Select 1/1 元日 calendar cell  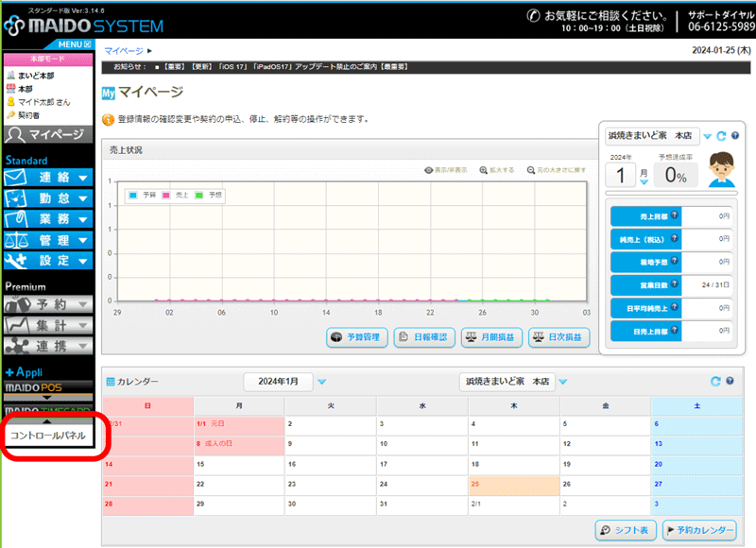239,426
